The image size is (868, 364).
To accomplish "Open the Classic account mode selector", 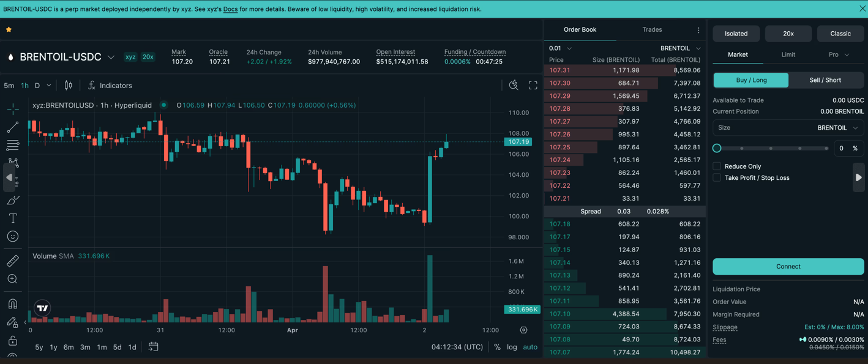I will coord(840,34).
